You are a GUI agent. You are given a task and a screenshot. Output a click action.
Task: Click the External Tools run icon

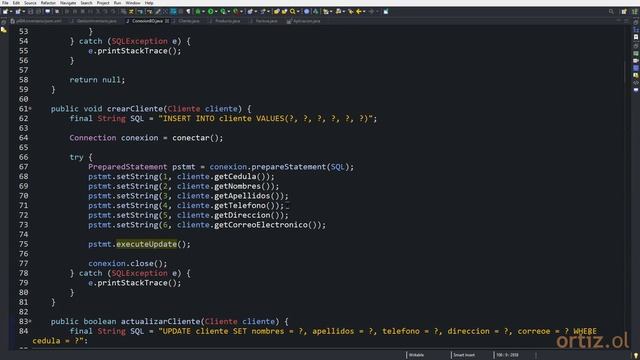tap(236, 11)
